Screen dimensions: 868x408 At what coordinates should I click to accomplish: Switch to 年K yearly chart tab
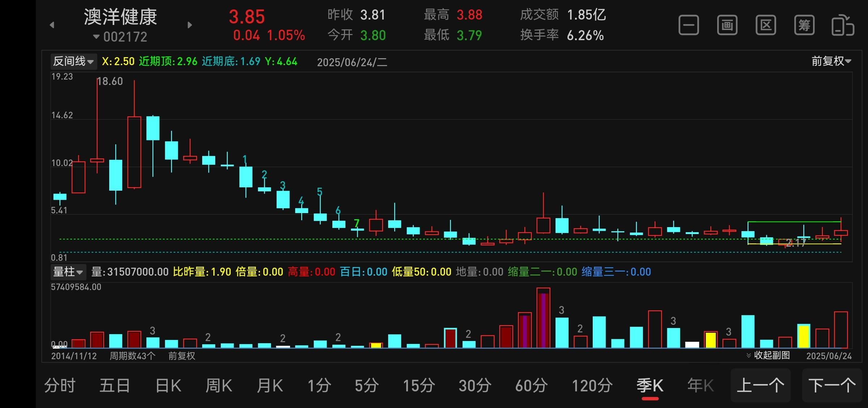(700, 386)
